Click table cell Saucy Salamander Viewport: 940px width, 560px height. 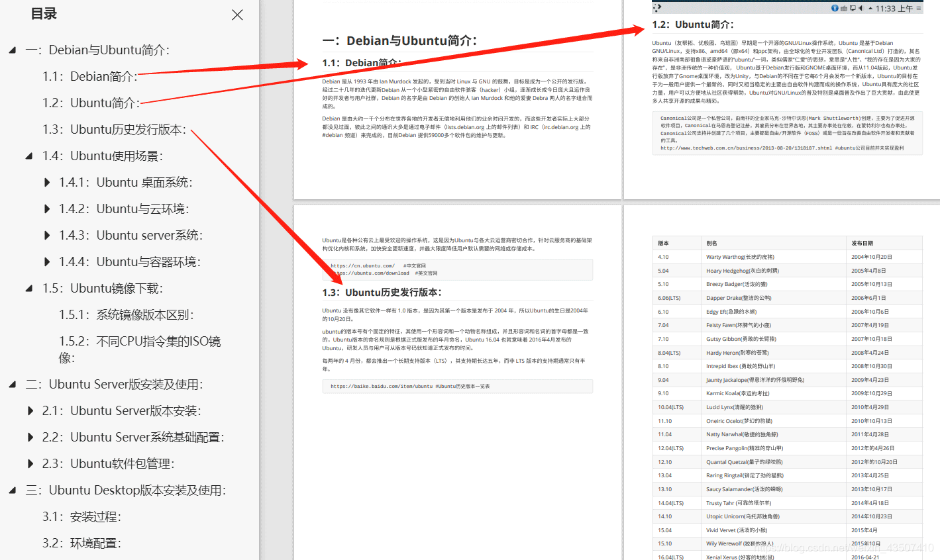tap(745, 489)
